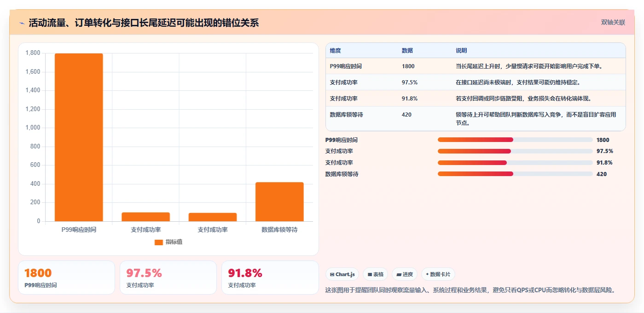Click the P99响应时间 progress bar
The height and width of the screenshot is (313, 644).
(x=515, y=140)
